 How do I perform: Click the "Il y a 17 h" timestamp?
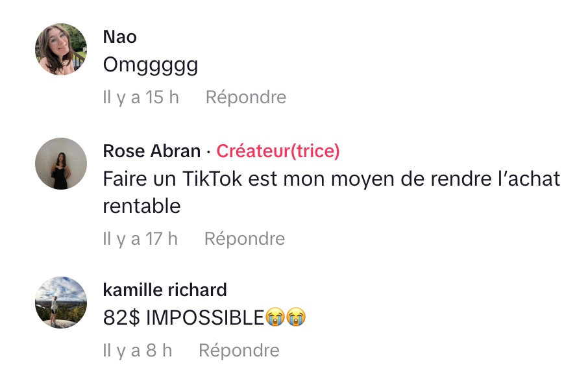pyautogui.click(x=140, y=239)
